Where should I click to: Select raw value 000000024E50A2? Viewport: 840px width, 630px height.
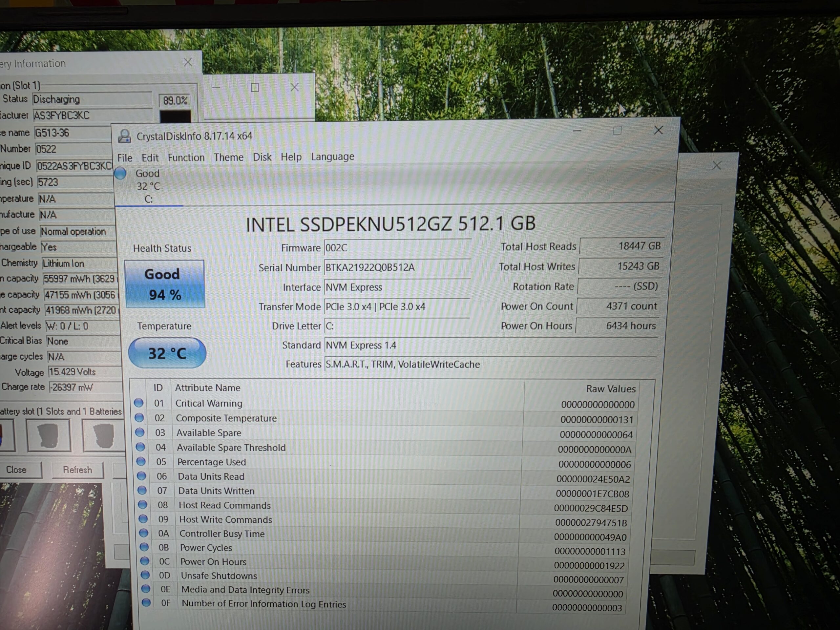[593, 479]
